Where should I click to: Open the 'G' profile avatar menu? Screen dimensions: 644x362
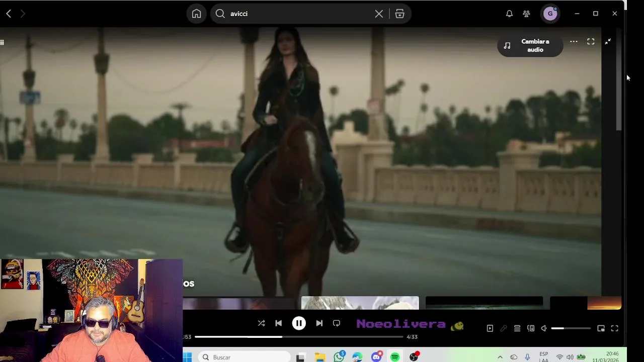coord(550,14)
